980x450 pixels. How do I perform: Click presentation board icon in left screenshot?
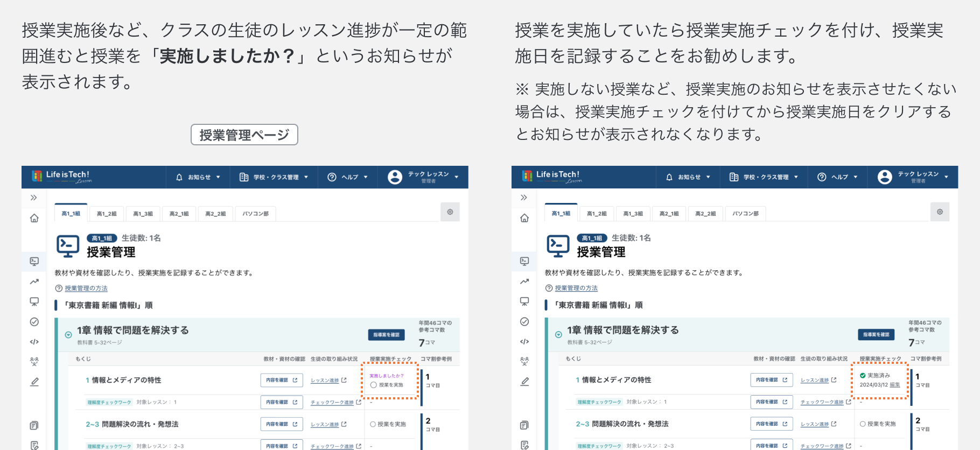[x=34, y=301]
